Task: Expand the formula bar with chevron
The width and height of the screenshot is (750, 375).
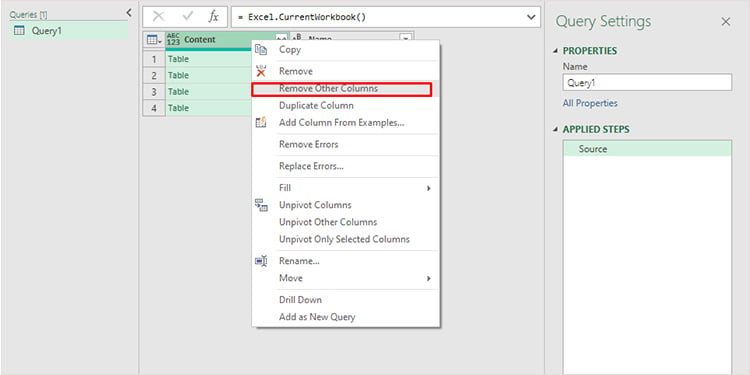Action: [x=530, y=17]
